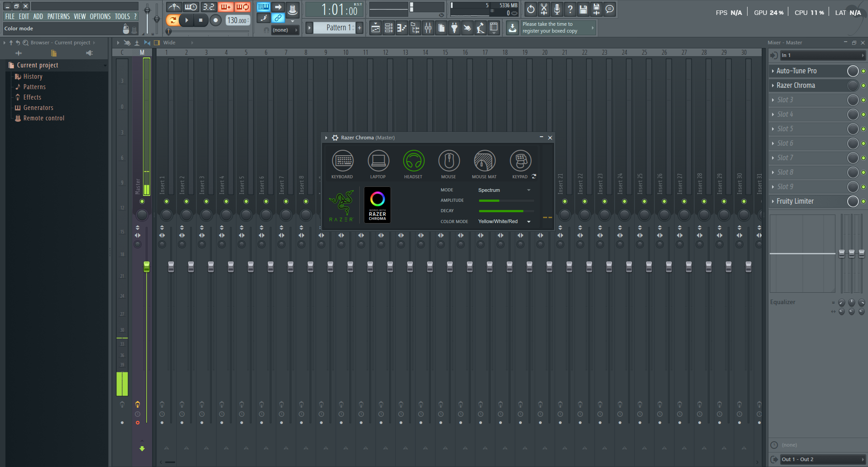Open the ADD menu
Image resolution: width=868 pixels, height=467 pixels.
(38, 16)
